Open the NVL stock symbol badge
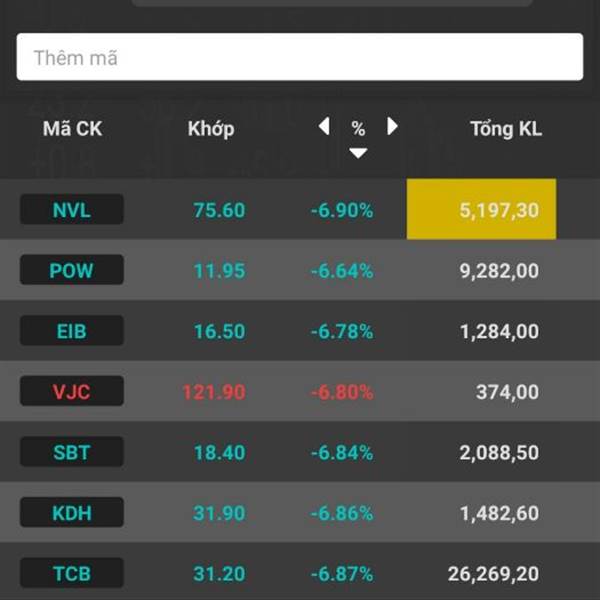The height and width of the screenshot is (600, 600). click(x=72, y=209)
